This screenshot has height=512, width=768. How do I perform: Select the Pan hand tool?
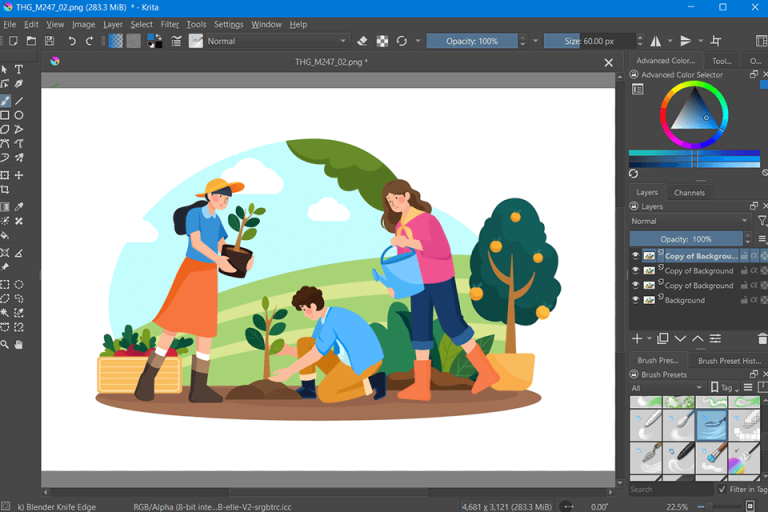click(x=19, y=345)
